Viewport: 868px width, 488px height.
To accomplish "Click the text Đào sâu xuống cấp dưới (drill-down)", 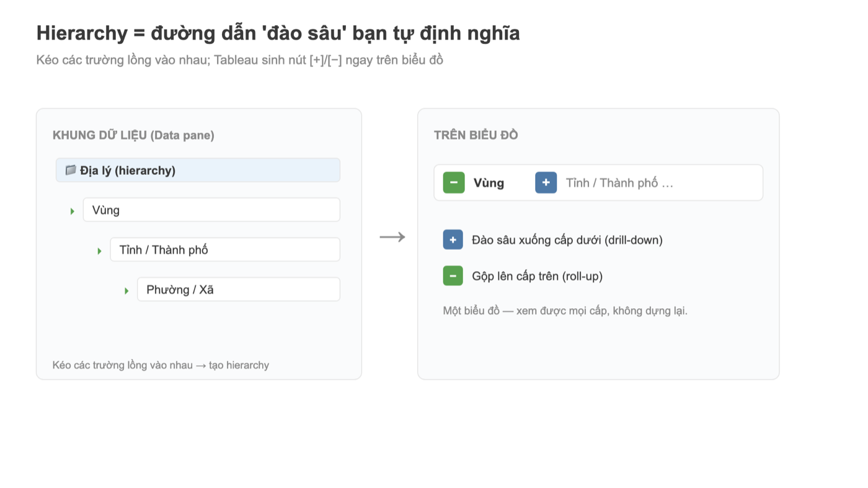I will point(567,240).
